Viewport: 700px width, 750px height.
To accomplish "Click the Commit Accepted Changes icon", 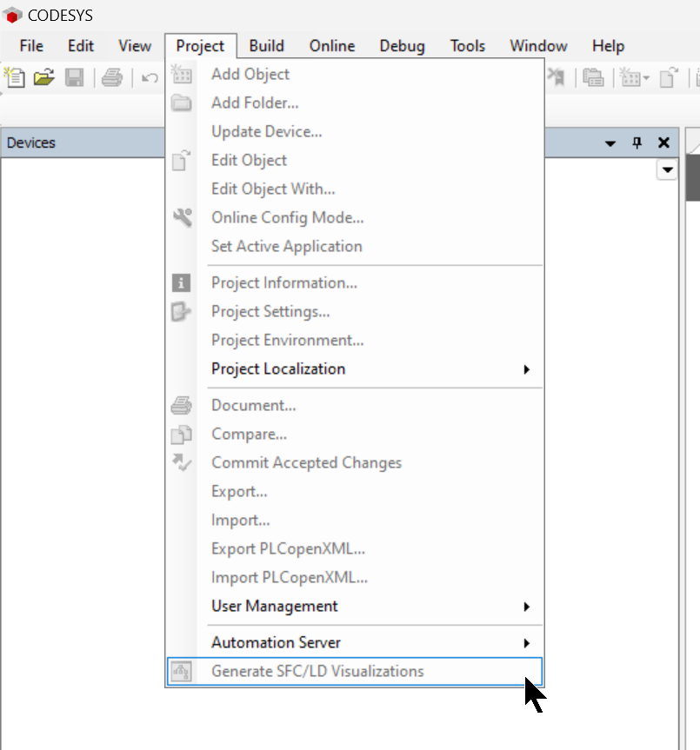I will pos(182,462).
